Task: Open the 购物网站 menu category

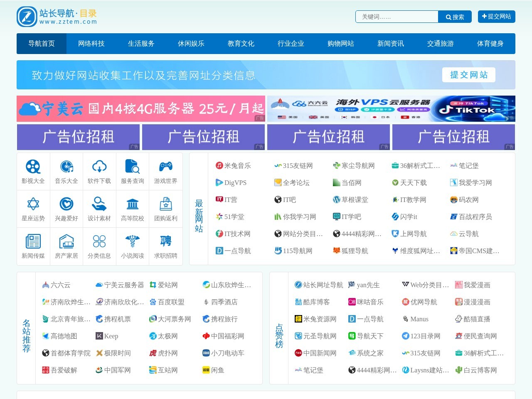Action: (x=341, y=44)
